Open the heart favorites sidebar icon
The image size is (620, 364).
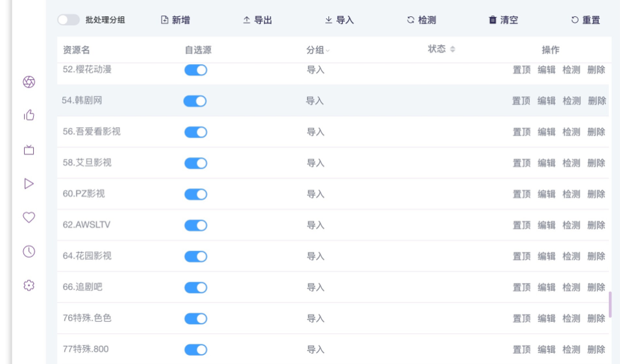point(29,217)
